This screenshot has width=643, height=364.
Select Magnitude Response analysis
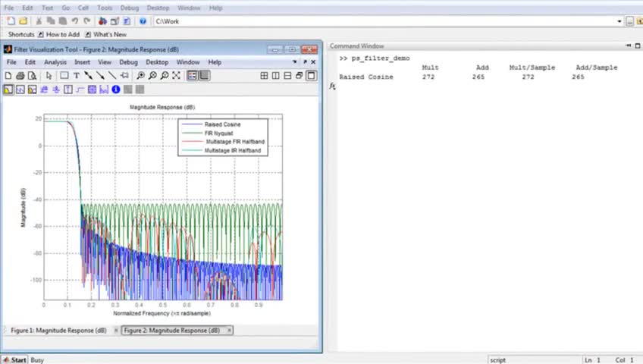[x=8, y=89]
